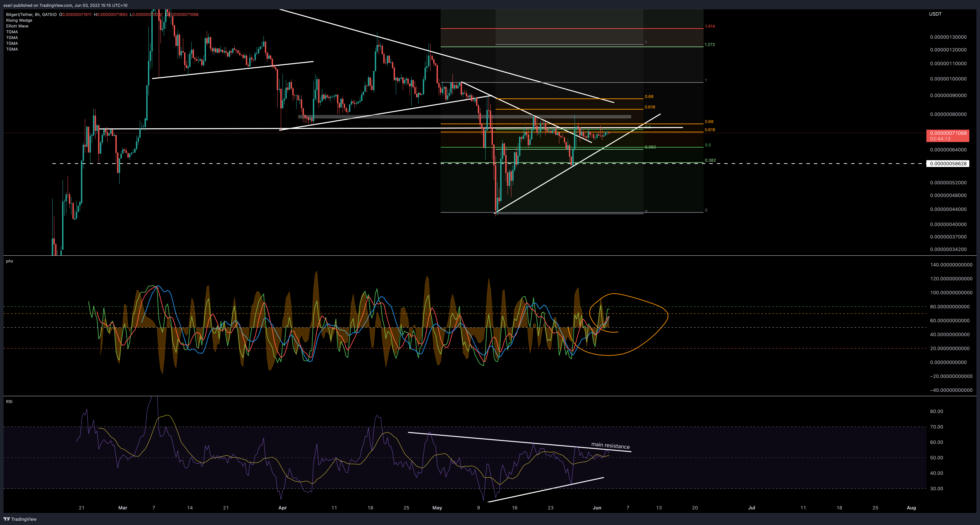Click price axis value 0.00000064000
The height and width of the screenshot is (525, 980).
[948, 150]
